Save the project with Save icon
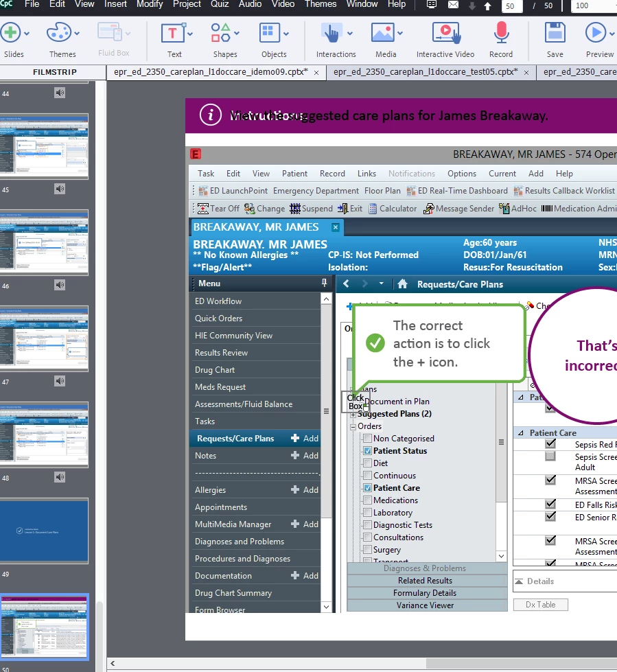The image size is (617, 672). click(555, 32)
